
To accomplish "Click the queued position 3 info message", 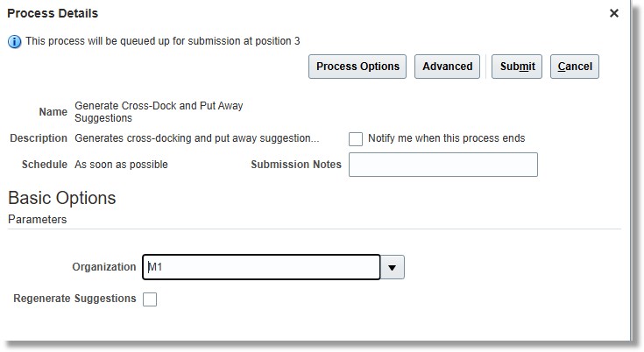I will coord(163,41).
